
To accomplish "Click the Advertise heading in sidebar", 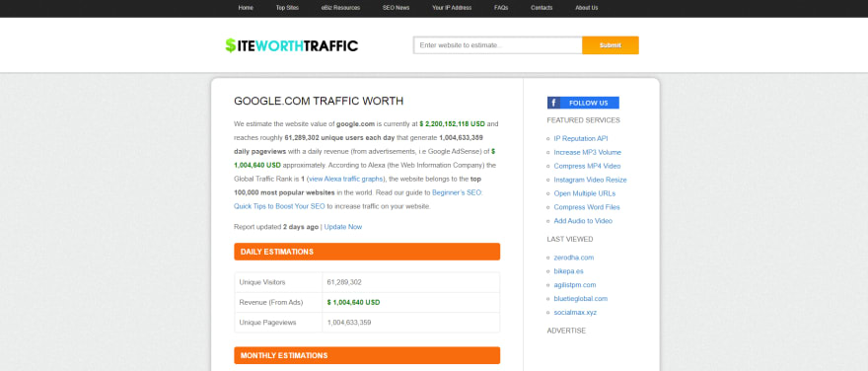I will click(566, 331).
